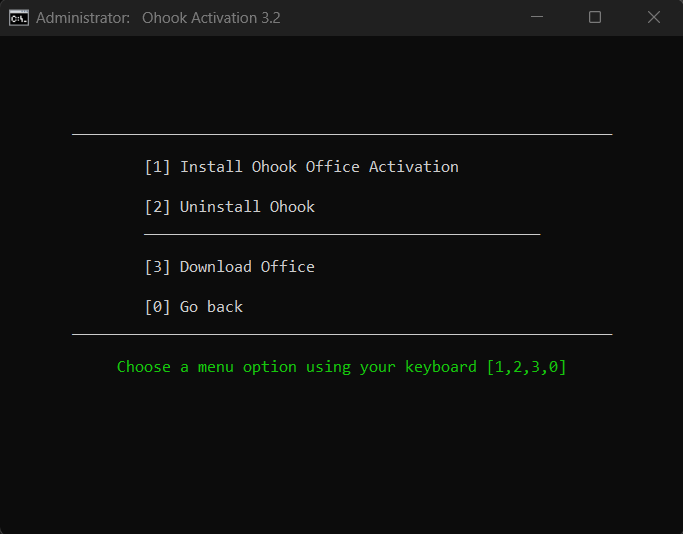
Task: Click the short separator line below Uninstall Ohook
Action: point(341,234)
